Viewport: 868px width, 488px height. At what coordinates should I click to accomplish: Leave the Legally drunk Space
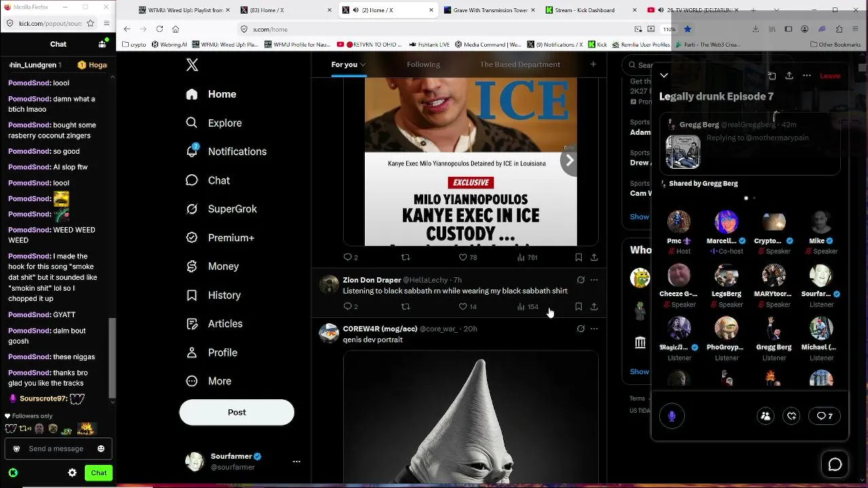[x=830, y=76]
